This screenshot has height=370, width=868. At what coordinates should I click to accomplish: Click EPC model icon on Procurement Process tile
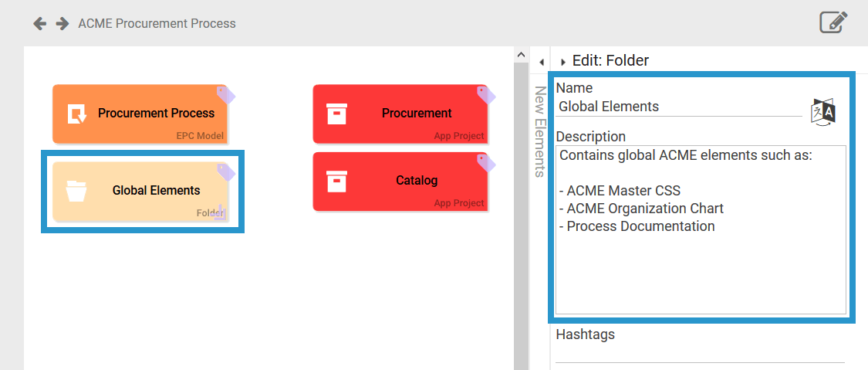coord(77,114)
